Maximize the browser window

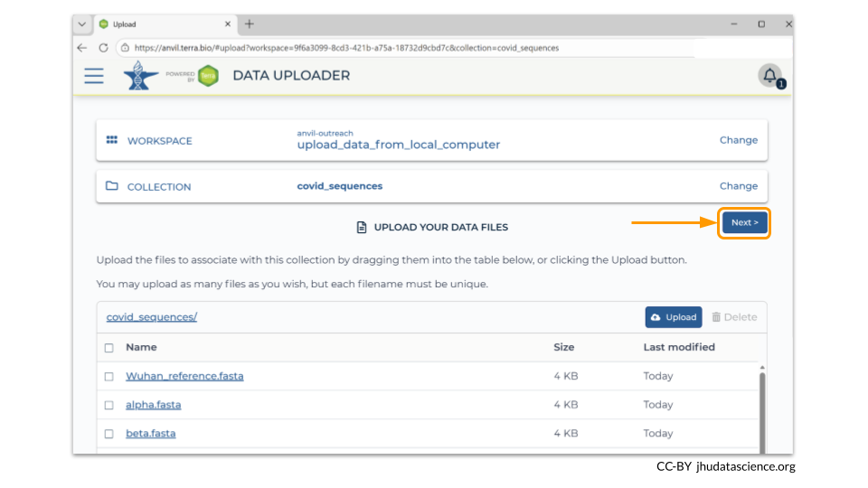tap(761, 24)
